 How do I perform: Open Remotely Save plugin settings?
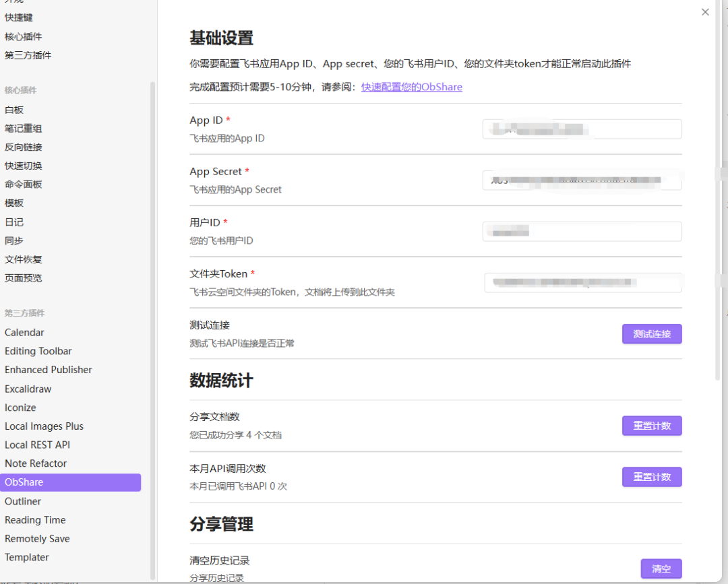pyautogui.click(x=37, y=539)
